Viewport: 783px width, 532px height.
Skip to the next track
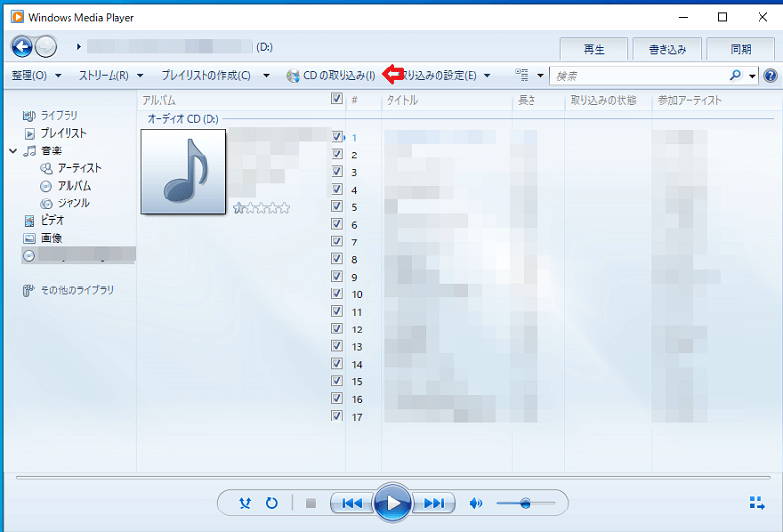[x=434, y=503]
